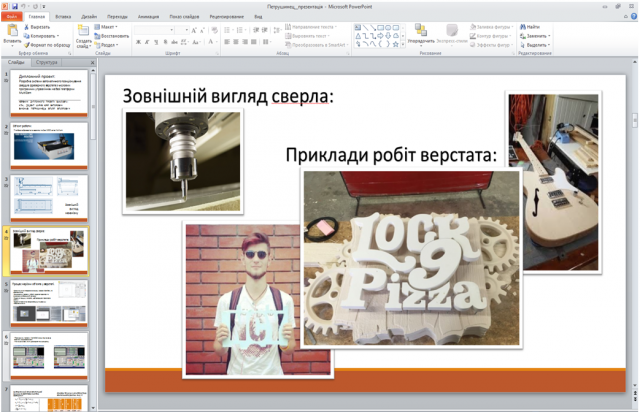Justify the paragraph text
Viewport: 640px width, 412px height.
click(254, 42)
